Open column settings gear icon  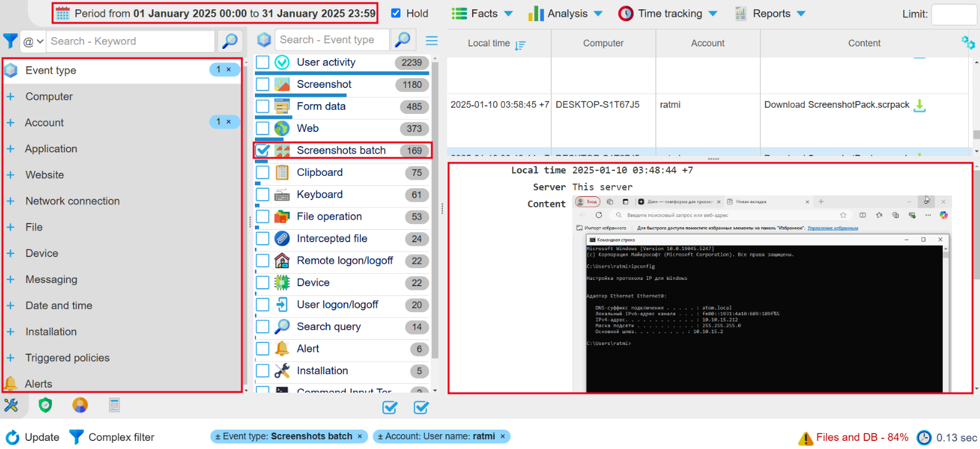[x=968, y=43]
